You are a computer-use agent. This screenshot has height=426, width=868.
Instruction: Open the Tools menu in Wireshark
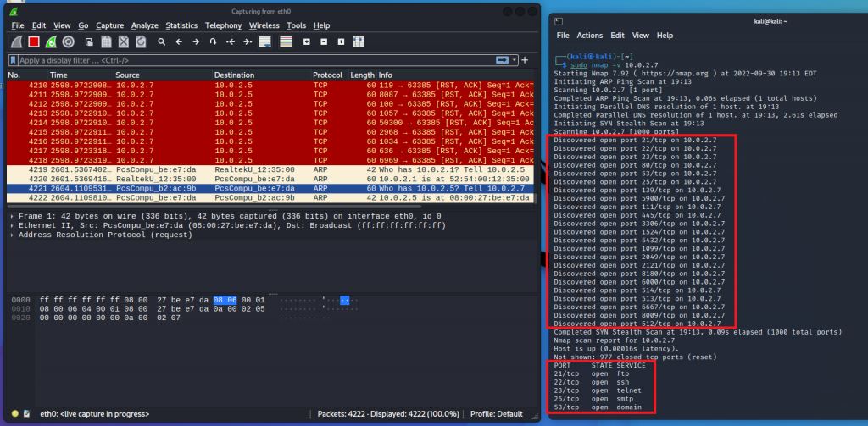[296, 25]
